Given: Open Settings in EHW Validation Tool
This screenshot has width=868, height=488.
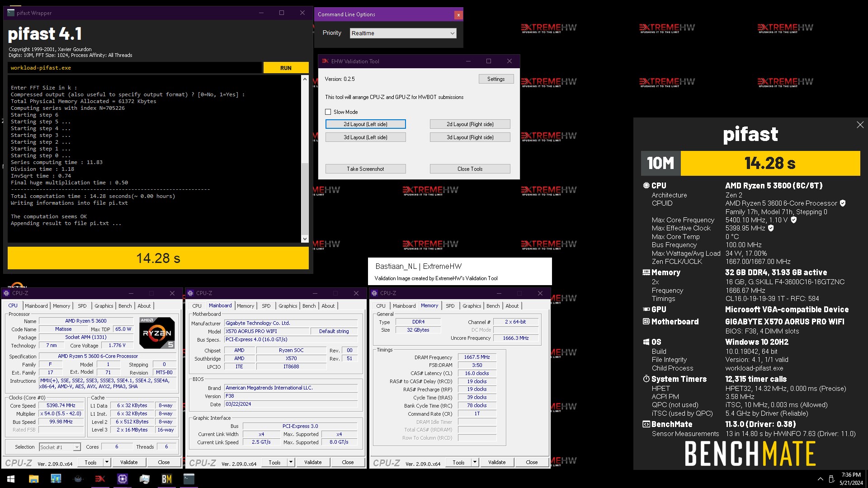Looking at the screenshot, I should point(496,79).
